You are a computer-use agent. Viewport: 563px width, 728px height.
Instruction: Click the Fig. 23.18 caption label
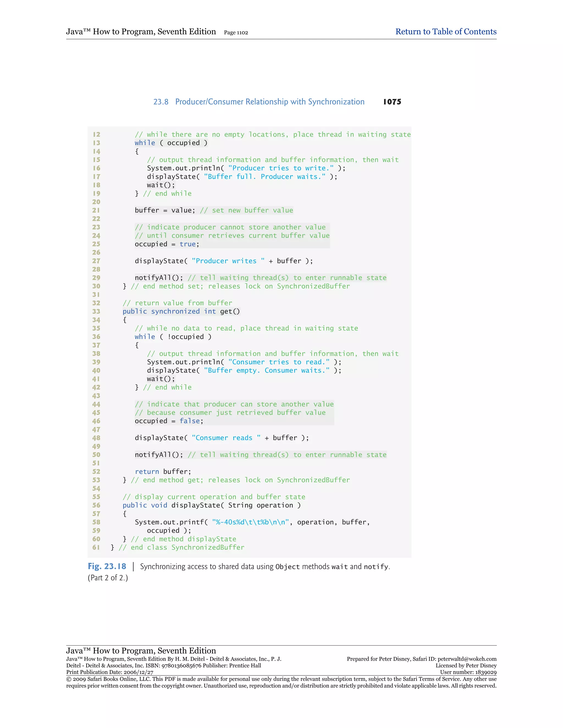[107, 566]
